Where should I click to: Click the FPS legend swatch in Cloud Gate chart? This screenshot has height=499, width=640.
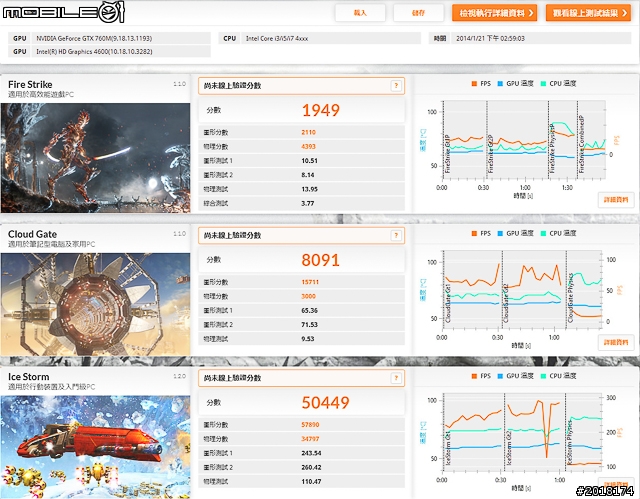pyautogui.click(x=474, y=233)
